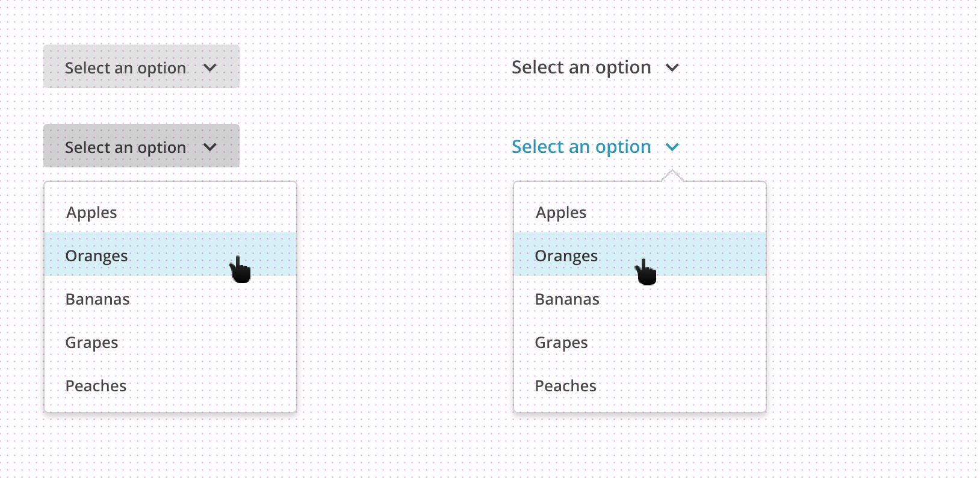Collapse the darker gray Select an option dropdown
The height and width of the screenshot is (478, 980).
141,146
